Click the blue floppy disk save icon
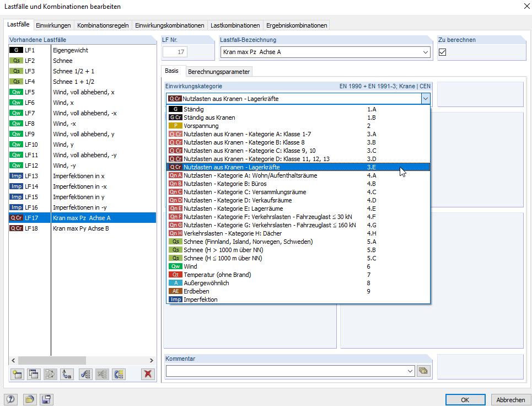 (46, 399)
